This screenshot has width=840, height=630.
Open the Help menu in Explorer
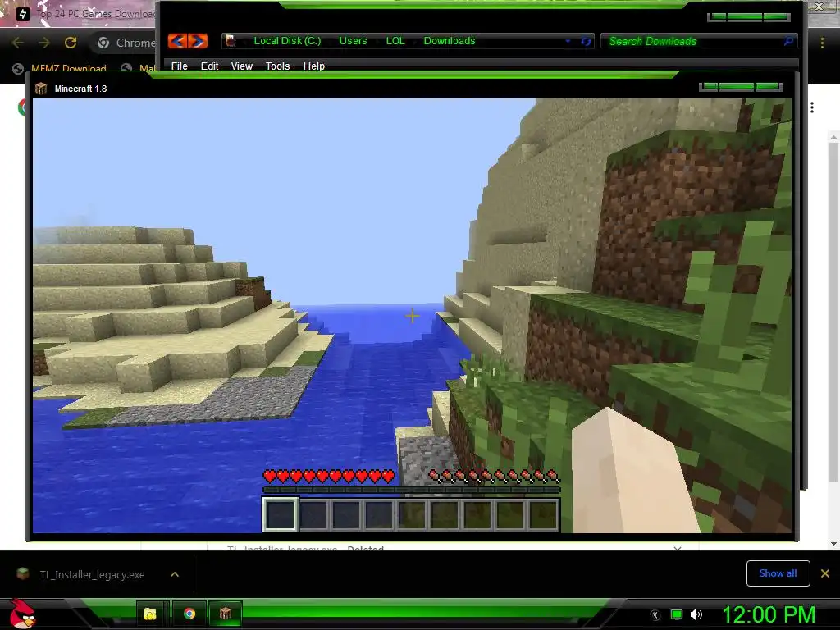click(x=314, y=66)
